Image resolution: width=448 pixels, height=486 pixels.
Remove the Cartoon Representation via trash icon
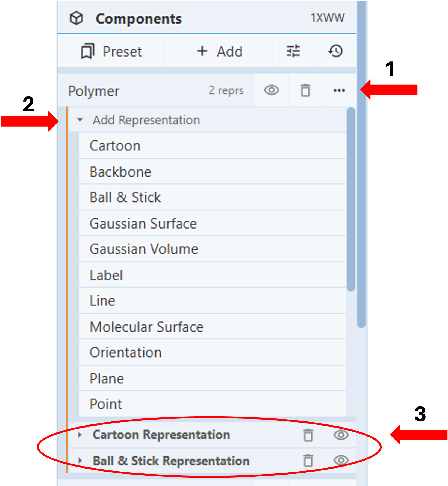pyautogui.click(x=308, y=435)
